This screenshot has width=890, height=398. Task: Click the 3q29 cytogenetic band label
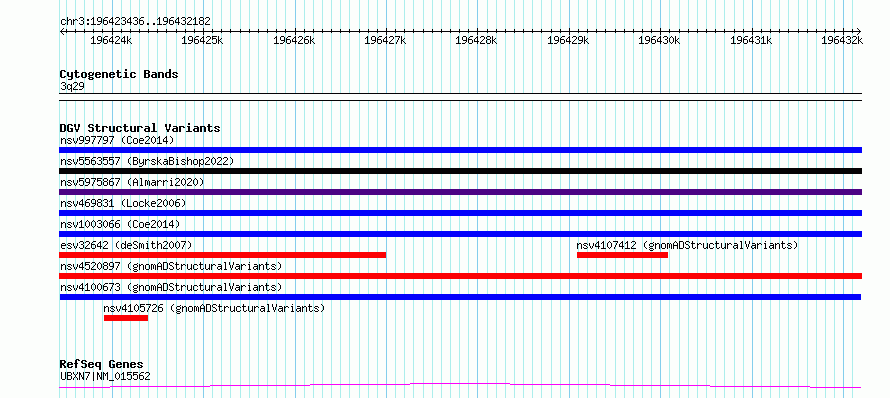[x=72, y=87]
